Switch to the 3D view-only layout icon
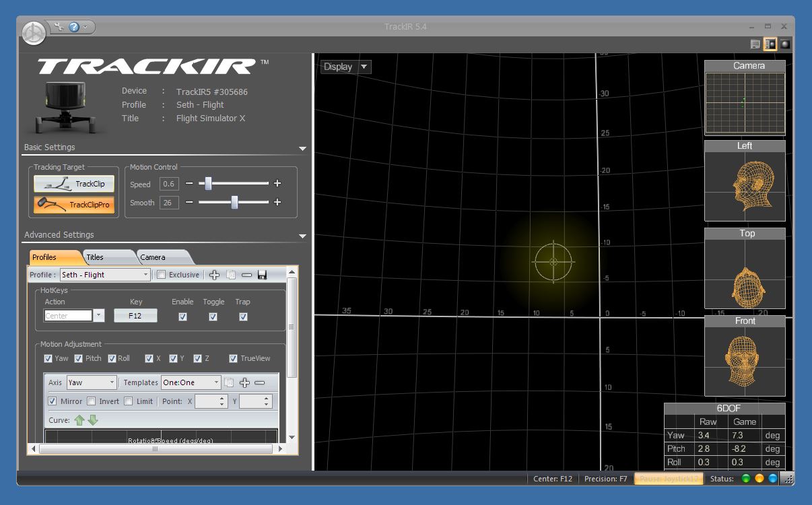Viewport: 812px width, 505px height. pyautogui.click(x=785, y=44)
